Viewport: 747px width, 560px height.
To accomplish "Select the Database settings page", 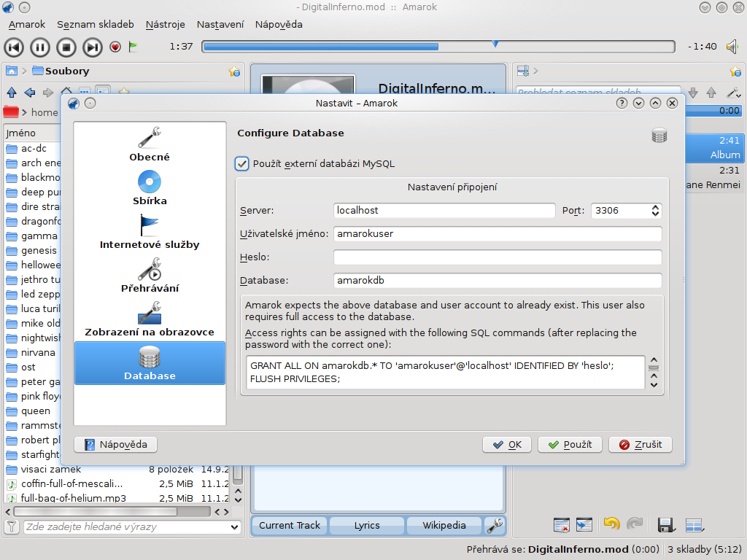I will [150, 363].
